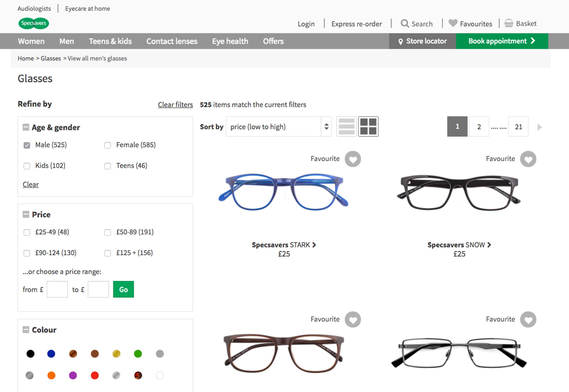Click Clear under Age & gender
The image size is (569, 392).
[31, 184]
